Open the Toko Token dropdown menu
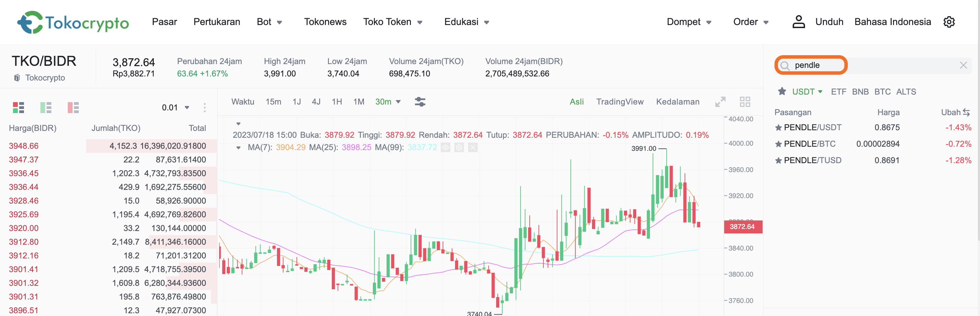Screen dimensions: 980x316 point(393,22)
